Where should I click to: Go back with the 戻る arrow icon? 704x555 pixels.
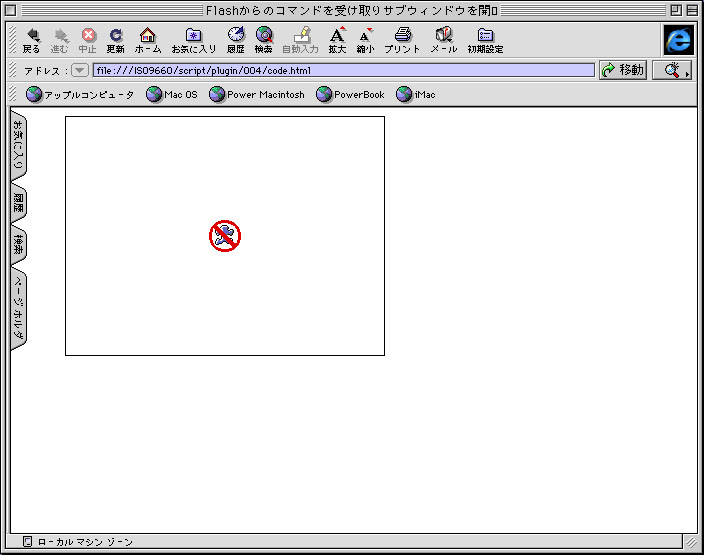coord(31,40)
